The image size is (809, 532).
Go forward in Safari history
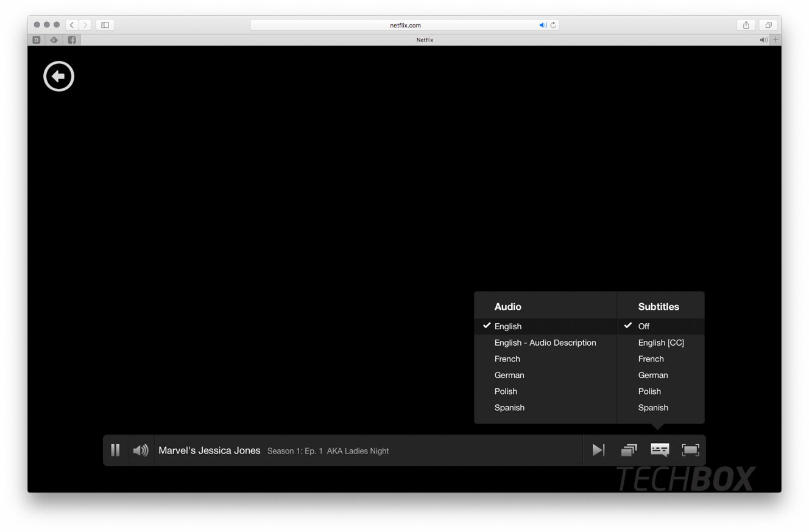coord(85,25)
